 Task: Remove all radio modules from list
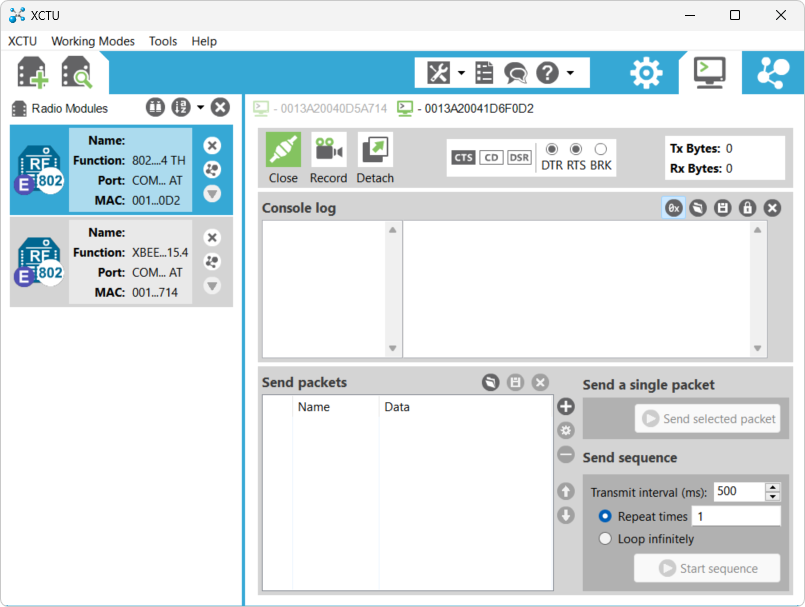coord(220,107)
